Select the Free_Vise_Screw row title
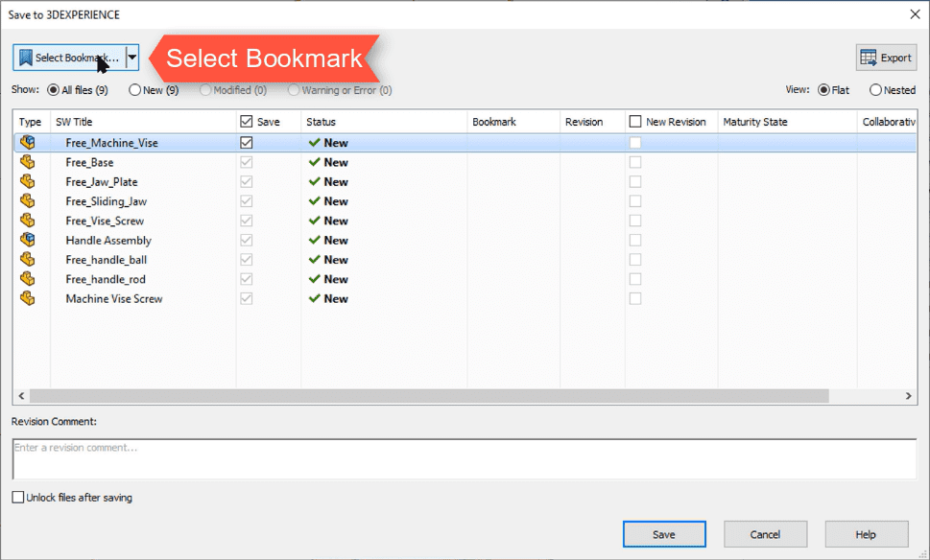Viewport: 930px width, 560px height. (x=105, y=222)
